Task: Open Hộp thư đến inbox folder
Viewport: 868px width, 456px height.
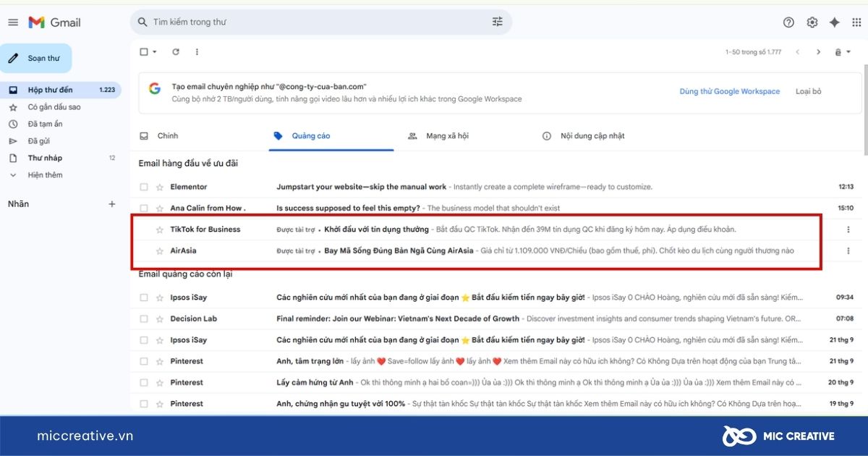Action: click(x=61, y=90)
